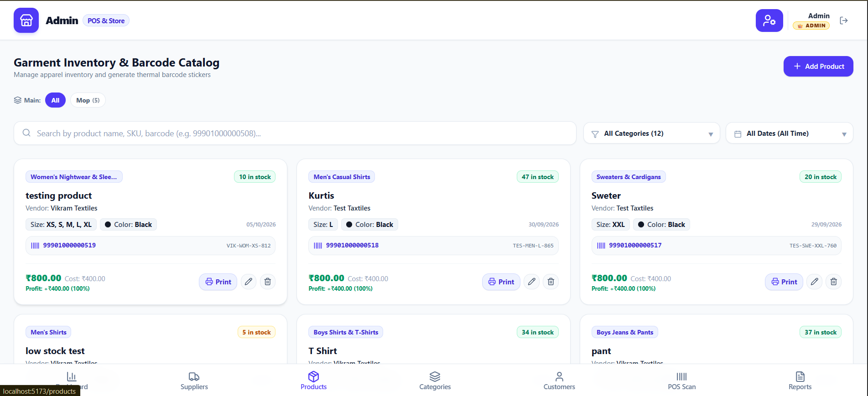Image resolution: width=868 pixels, height=396 pixels.
Task: Click the T Shirt product title
Action: click(x=322, y=351)
